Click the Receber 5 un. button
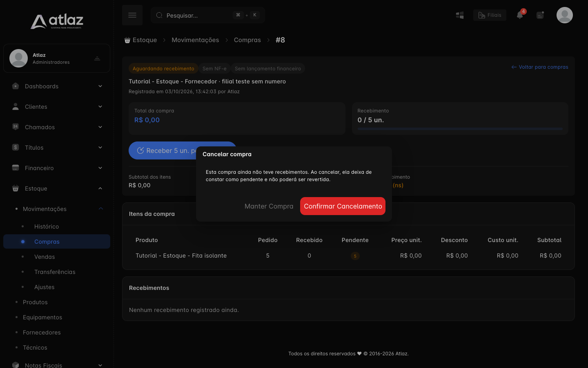 pos(183,150)
